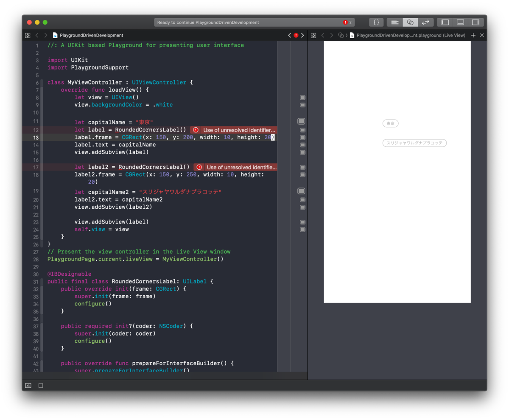Click the "東京" string literal in code
509x420 pixels.
click(144, 123)
